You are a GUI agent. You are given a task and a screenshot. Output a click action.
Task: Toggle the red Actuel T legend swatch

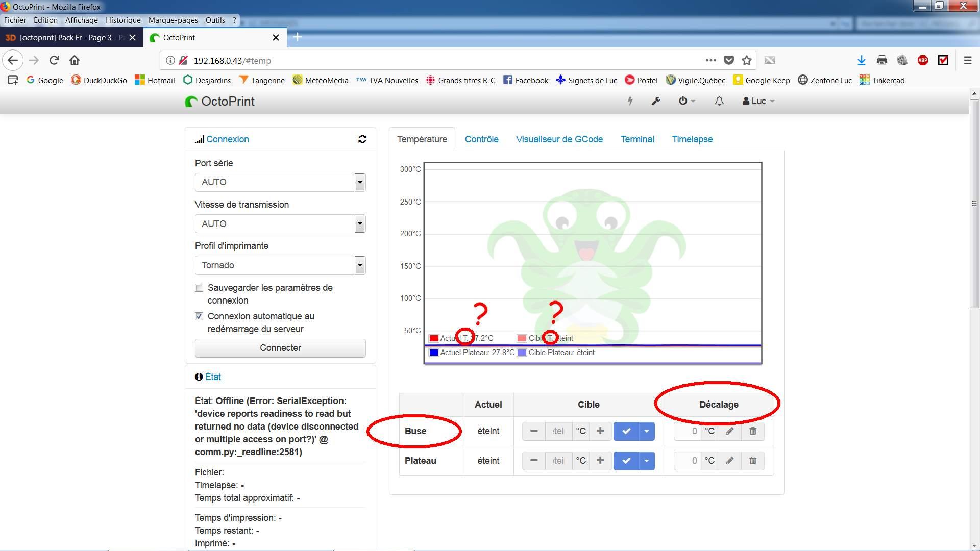coord(434,338)
